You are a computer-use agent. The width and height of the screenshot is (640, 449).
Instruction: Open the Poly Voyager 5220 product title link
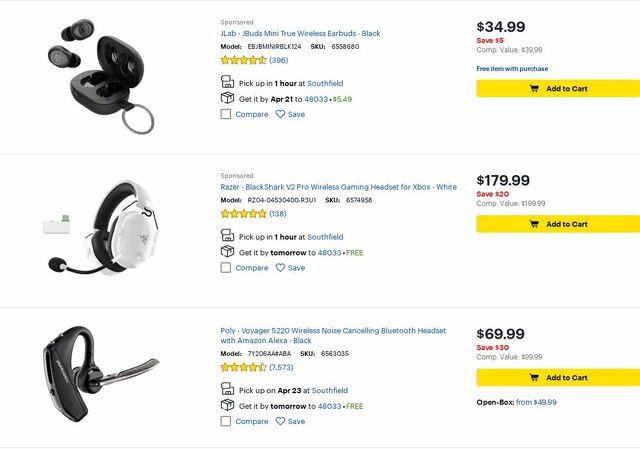[x=333, y=331]
